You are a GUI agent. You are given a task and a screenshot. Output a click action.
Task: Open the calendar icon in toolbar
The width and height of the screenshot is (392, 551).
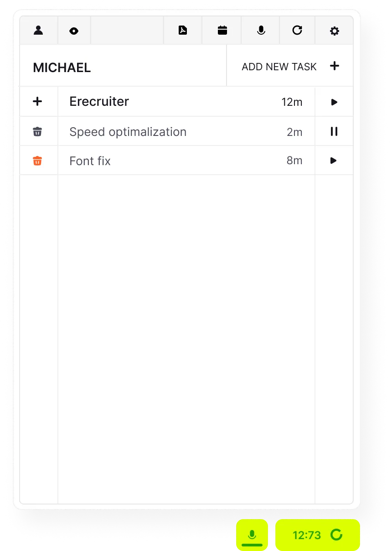click(222, 31)
